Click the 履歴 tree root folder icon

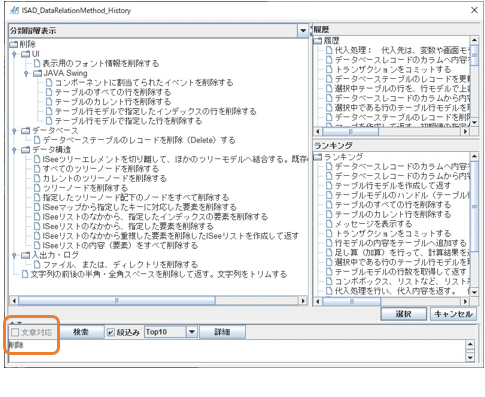pos(318,41)
